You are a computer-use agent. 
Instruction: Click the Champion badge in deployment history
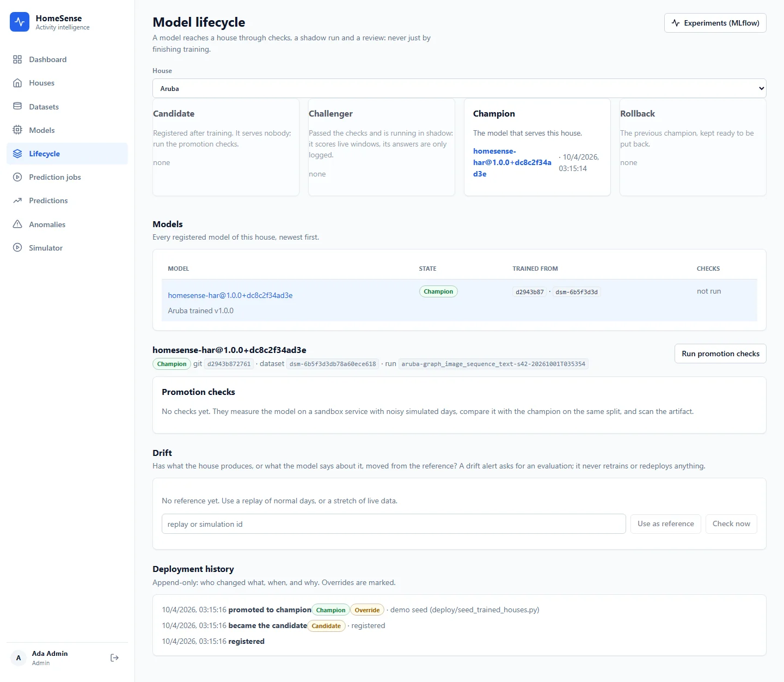point(330,610)
